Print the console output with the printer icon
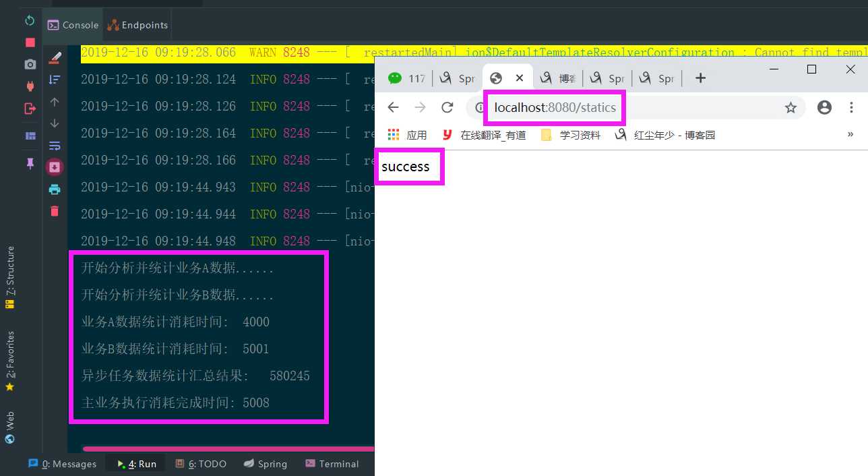Viewport: 868px width, 476px height. coord(55,189)
